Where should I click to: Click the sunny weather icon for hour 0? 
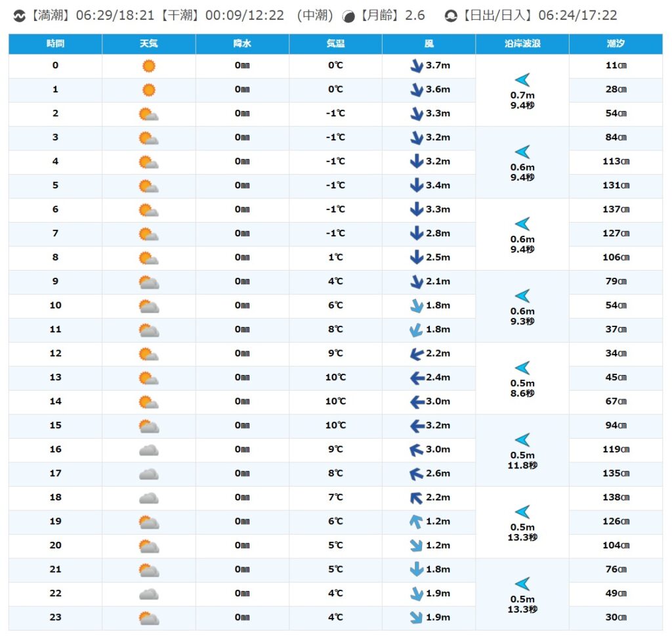tap(149, 66)
